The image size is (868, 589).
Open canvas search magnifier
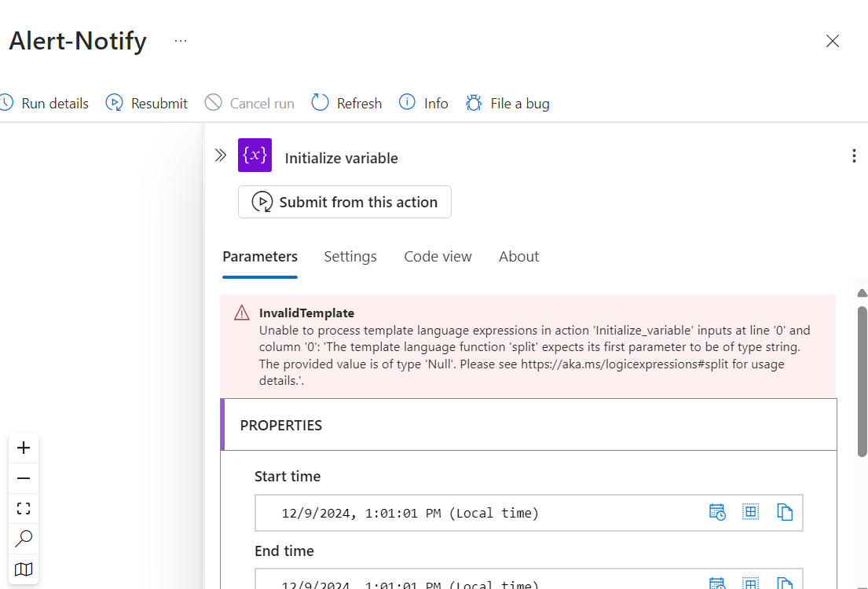click(x=24, y=539)
